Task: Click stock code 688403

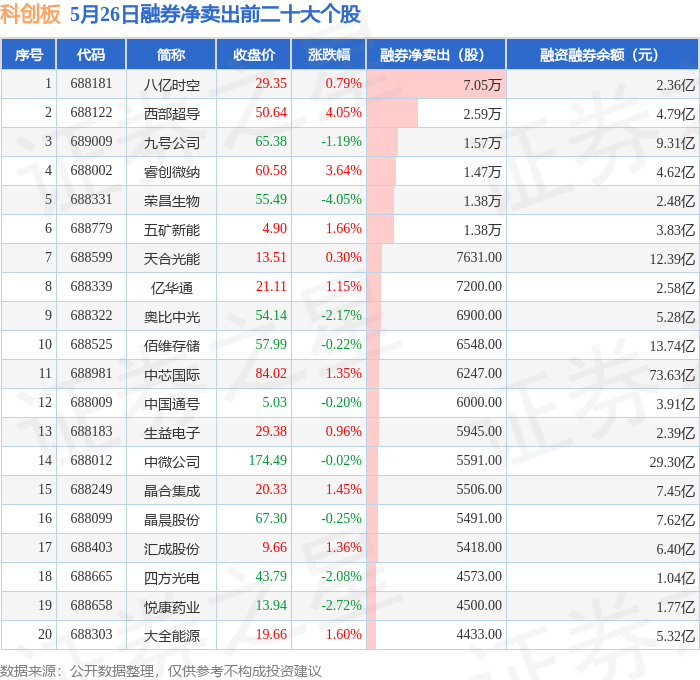Action: (x=91, y=548)
